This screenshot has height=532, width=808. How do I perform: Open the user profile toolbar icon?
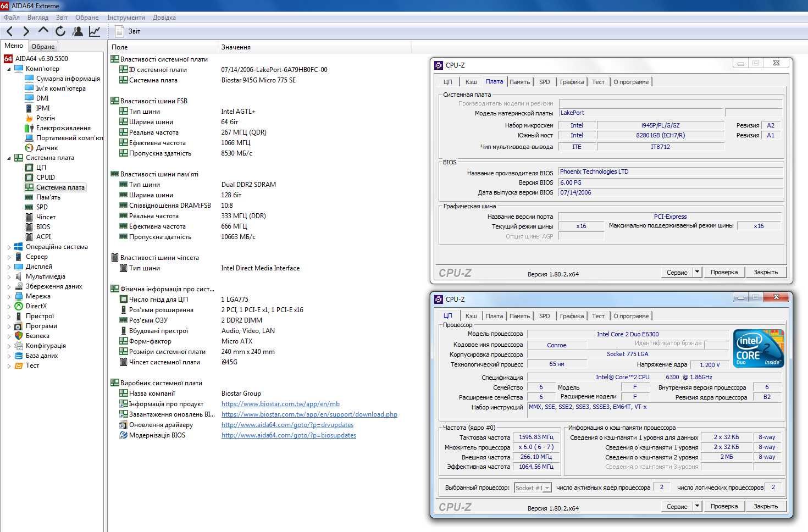click(78, 31)
